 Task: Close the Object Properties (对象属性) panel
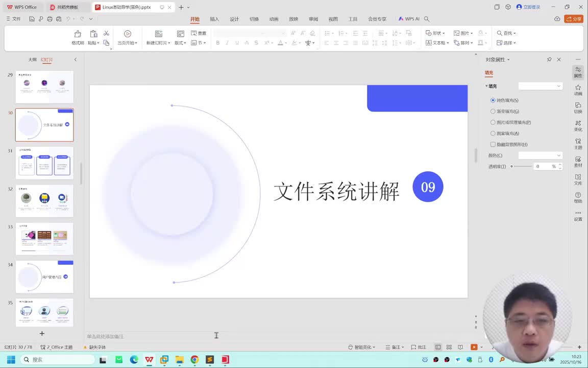tap(559, 59)
